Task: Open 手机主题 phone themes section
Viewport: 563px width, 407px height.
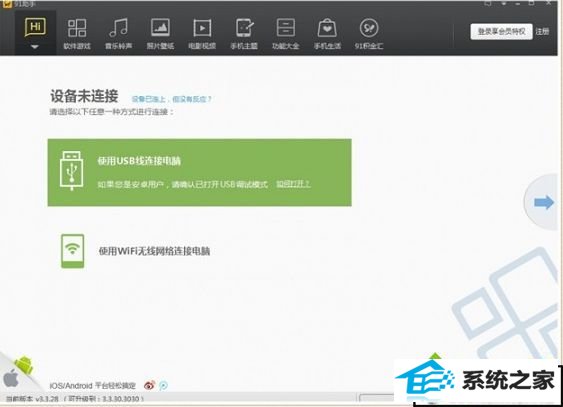Action: tap(244, 34)
